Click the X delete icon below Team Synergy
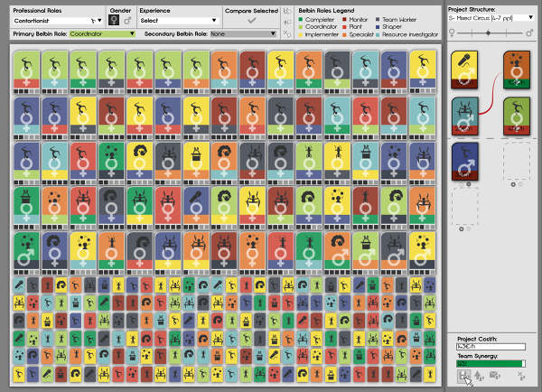The image size is (542, 392). click(x=521, y=376)
